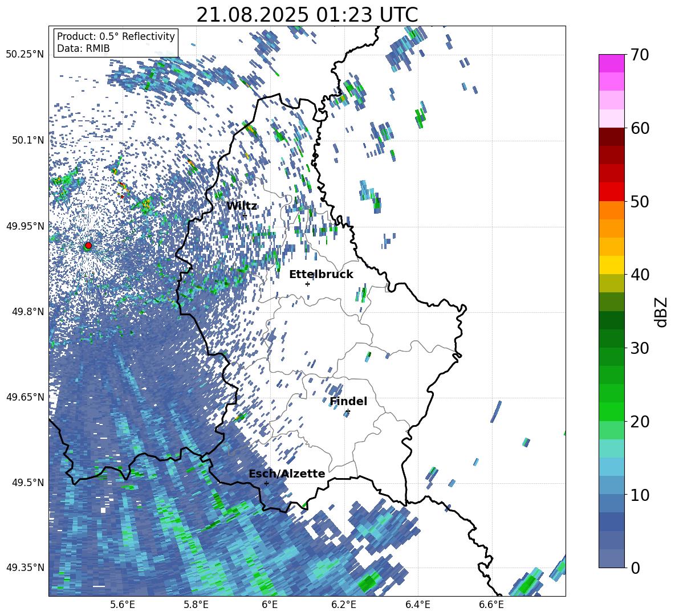This screenshot has height=616, width=675.
Task: Click the Findel city label
Action: [348, 401]
